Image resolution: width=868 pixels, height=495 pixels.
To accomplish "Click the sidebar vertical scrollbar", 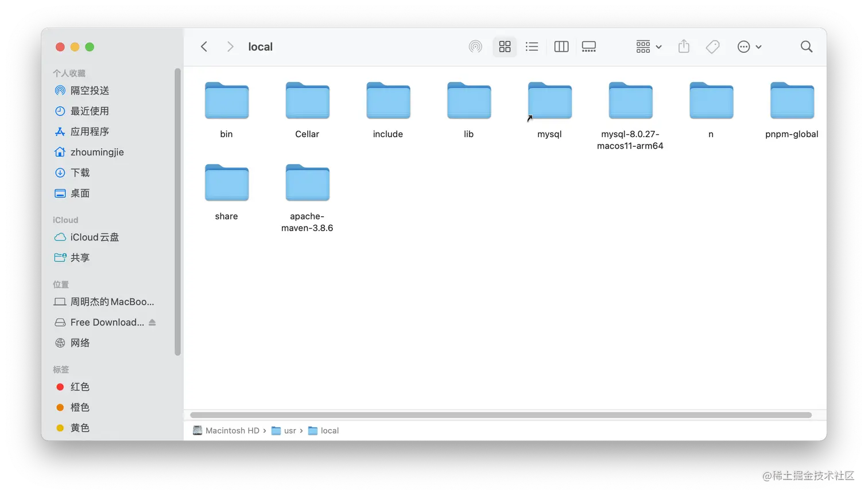I will coord(177,212).
